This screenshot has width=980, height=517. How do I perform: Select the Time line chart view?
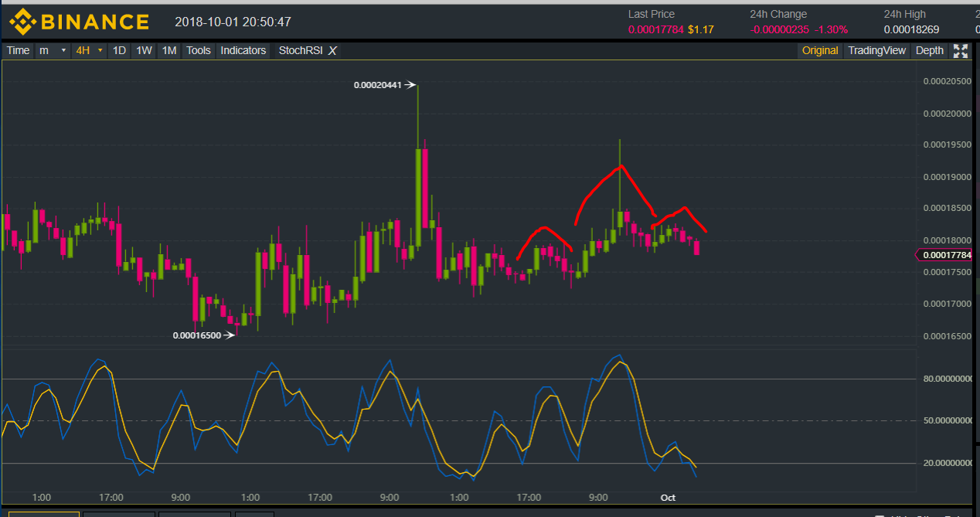(x=18, y=51)
